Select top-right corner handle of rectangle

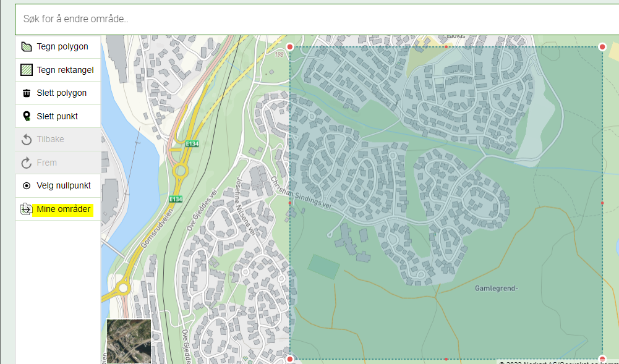pos(602,47)
